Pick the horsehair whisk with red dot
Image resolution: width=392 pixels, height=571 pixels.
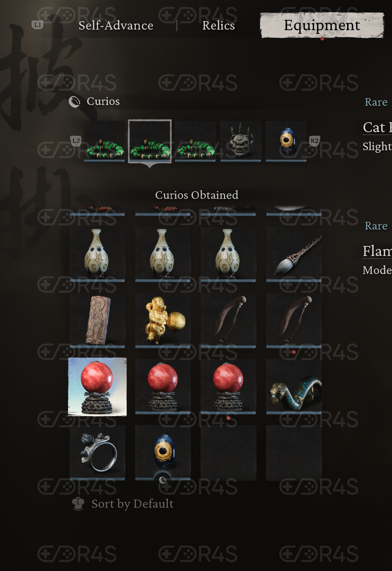click(x=294, y=320)
